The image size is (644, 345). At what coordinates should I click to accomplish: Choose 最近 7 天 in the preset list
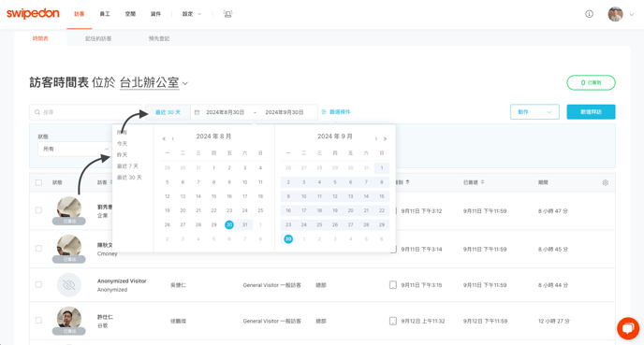[x=127, y=166]
